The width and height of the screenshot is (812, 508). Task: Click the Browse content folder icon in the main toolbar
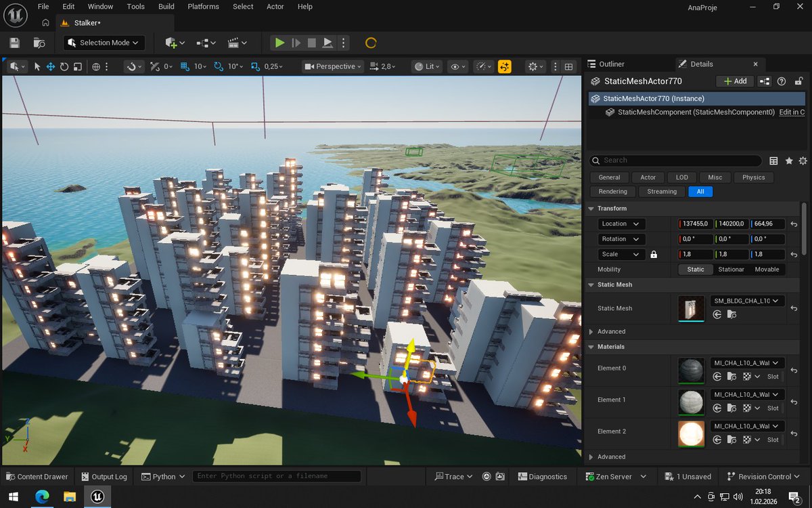click(39, 43)
